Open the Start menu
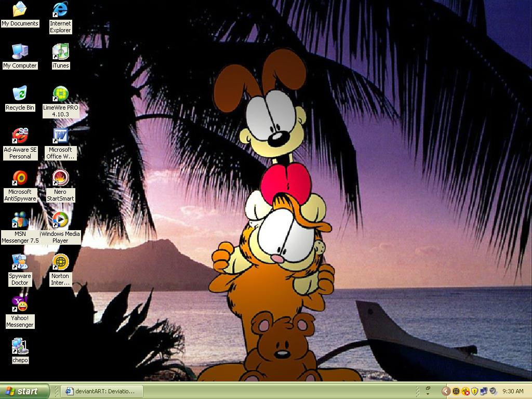532x399 pixels. click(24, 391)
